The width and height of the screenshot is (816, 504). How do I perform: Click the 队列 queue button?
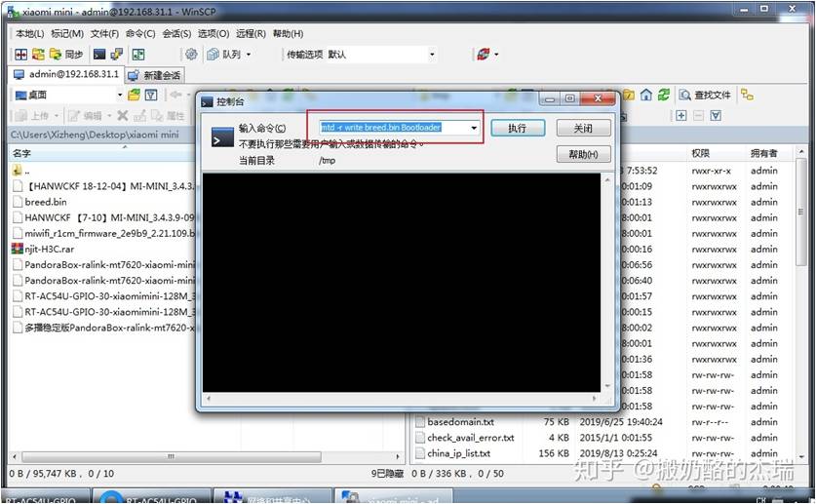(225, 54)
